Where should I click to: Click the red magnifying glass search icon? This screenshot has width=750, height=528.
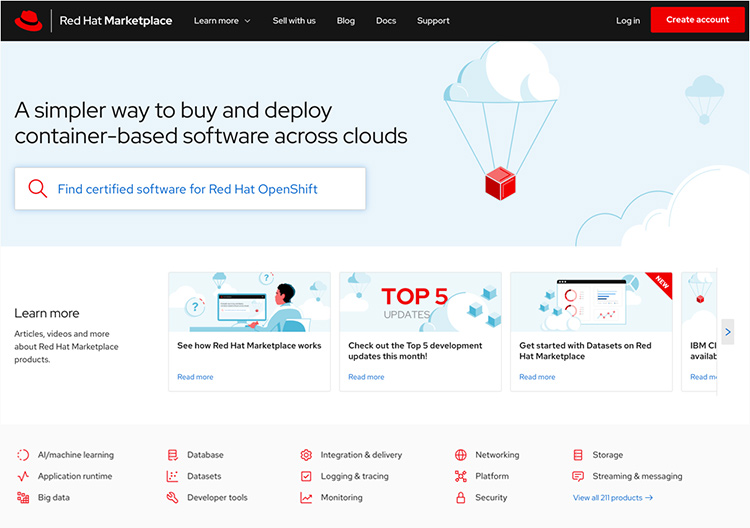(37, 188)
